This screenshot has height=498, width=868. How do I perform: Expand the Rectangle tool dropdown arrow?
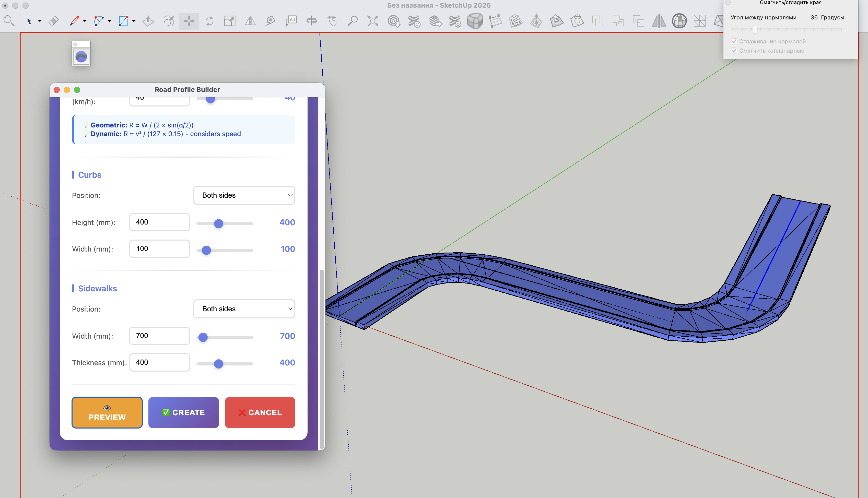click(x=134, y=21)
